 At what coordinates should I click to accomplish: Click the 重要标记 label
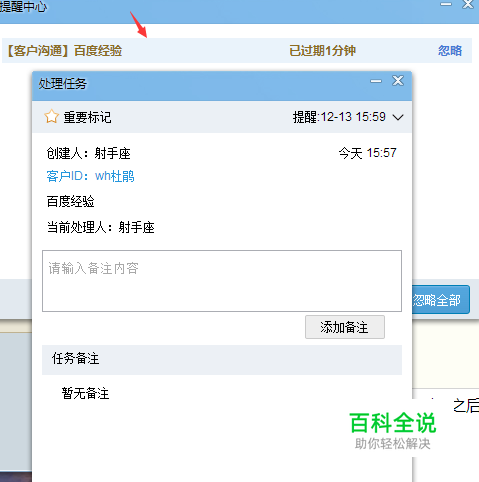pos(87,117)
